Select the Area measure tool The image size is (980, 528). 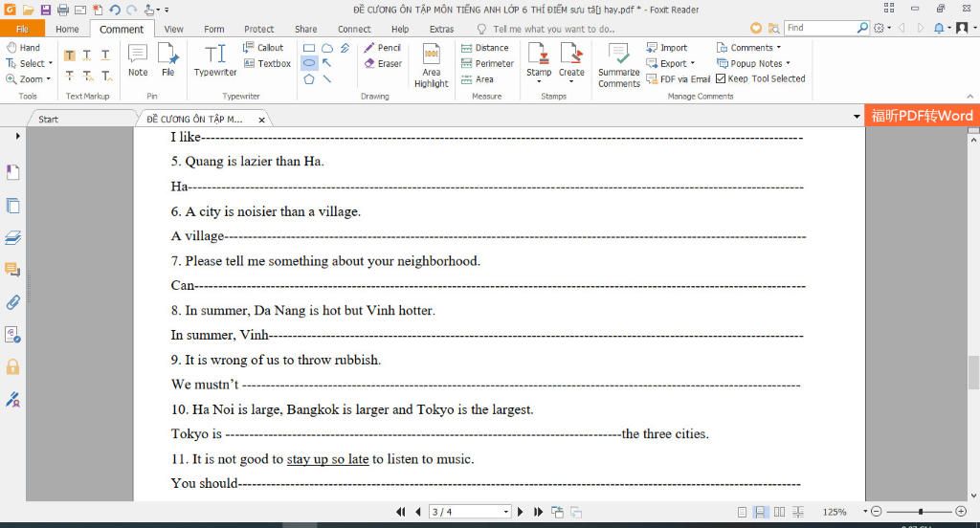pyautogui.click(x=478, y=79)
